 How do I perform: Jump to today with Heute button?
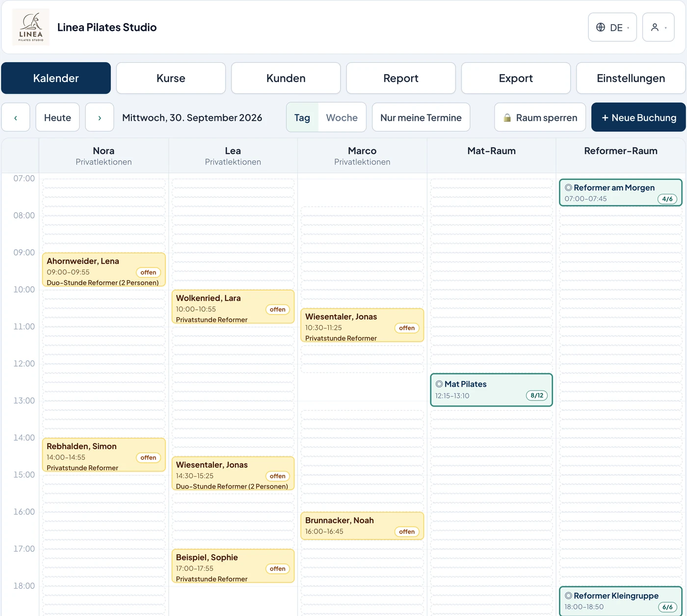tap(57, 117)
